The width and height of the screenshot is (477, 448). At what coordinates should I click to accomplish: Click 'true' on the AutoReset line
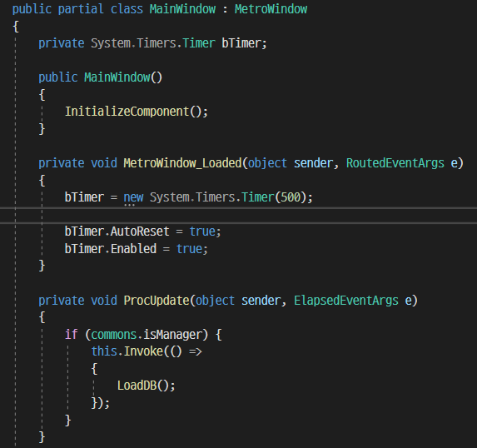pyautogui.click(x=202, y=231)
